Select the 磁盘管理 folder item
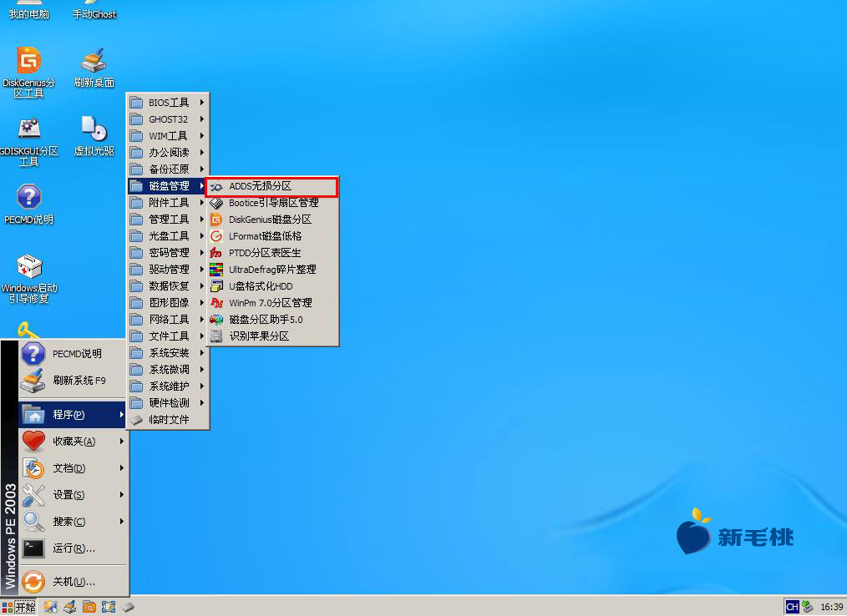This screenshot has width=847, height=616. coord(168,186)
